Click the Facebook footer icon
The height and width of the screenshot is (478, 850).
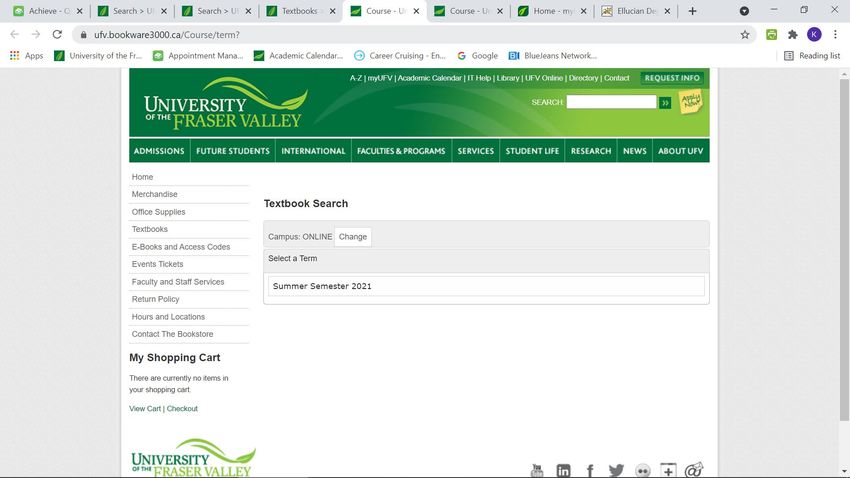[590, 470]
